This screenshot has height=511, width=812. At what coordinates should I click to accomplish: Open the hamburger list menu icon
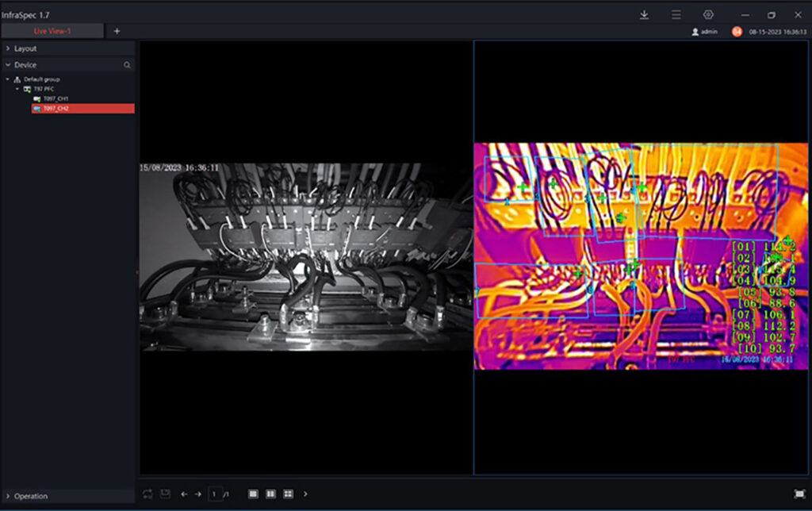tap(676, 14)
